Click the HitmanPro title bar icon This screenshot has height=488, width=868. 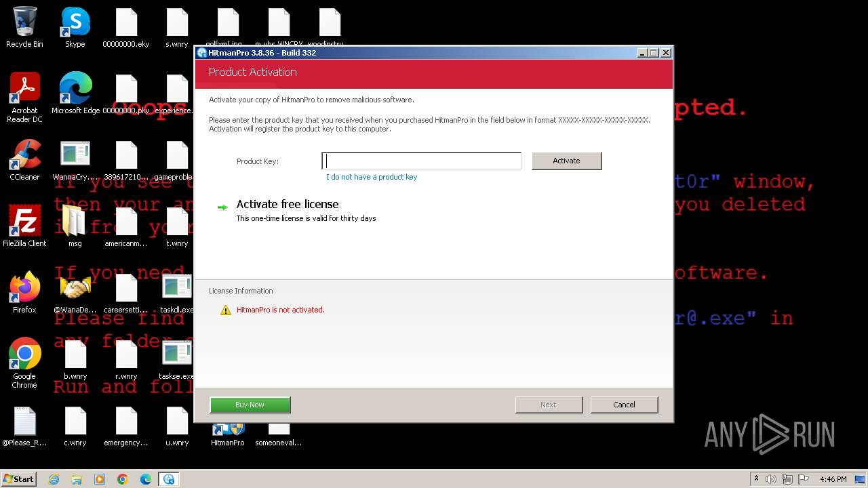pyautogui.click(x=201, y=53)
